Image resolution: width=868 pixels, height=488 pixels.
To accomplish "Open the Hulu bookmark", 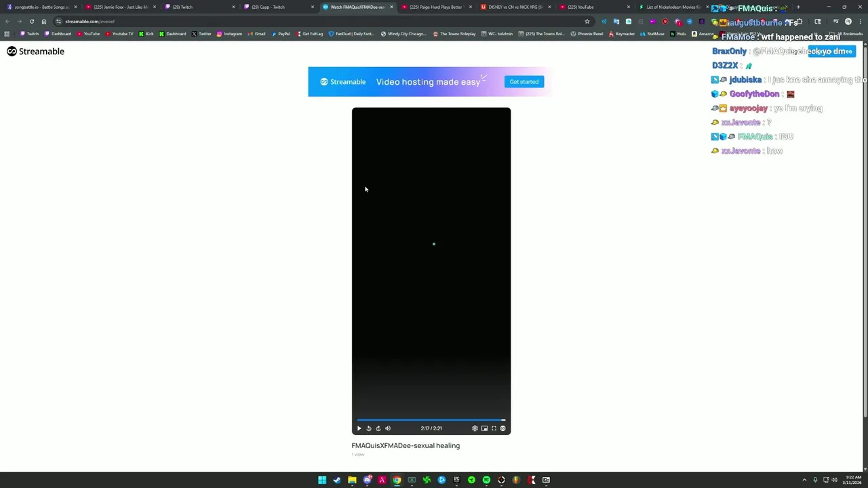I will [x=679, y=33].
